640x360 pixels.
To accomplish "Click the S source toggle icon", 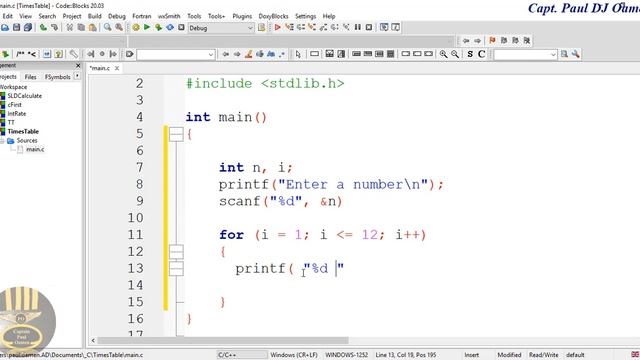I will tap(470, 54).
